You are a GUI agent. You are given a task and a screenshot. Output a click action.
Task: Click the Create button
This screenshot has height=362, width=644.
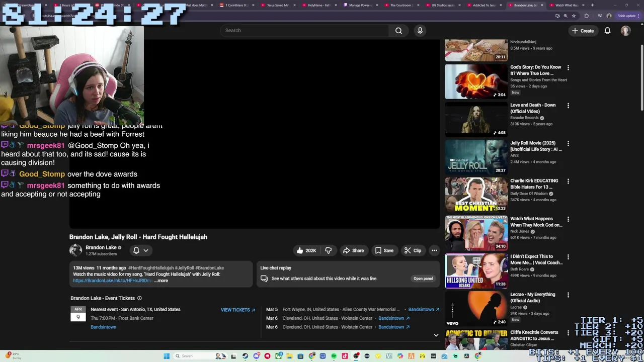click(x=583, y=31)
